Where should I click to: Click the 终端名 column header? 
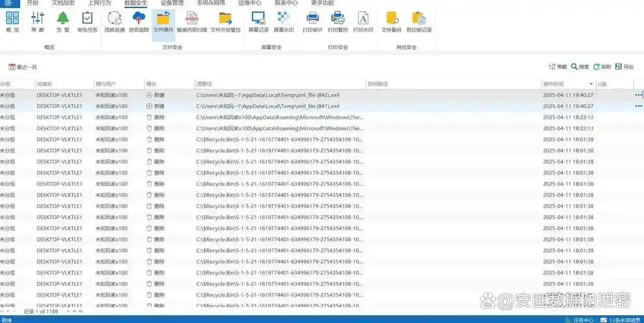click(64, 84)
